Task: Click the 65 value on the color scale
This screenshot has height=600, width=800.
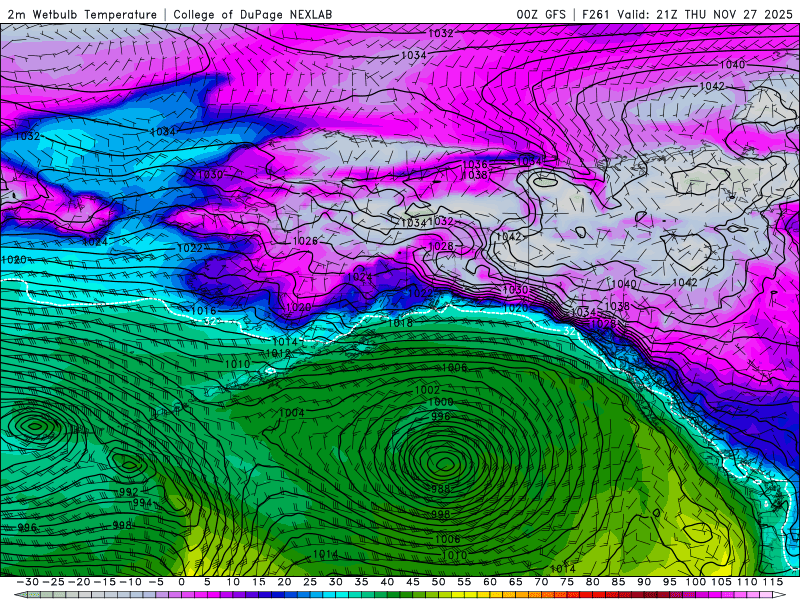Action: pos(516,582)
